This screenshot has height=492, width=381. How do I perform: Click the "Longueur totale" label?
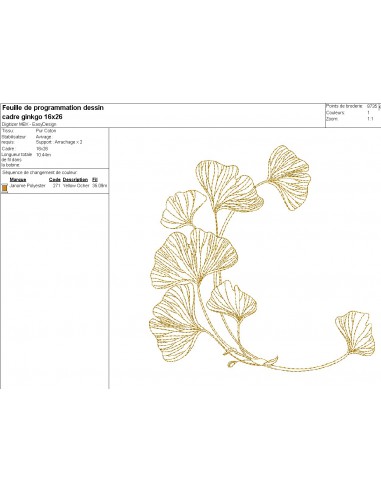pos(17,155)
